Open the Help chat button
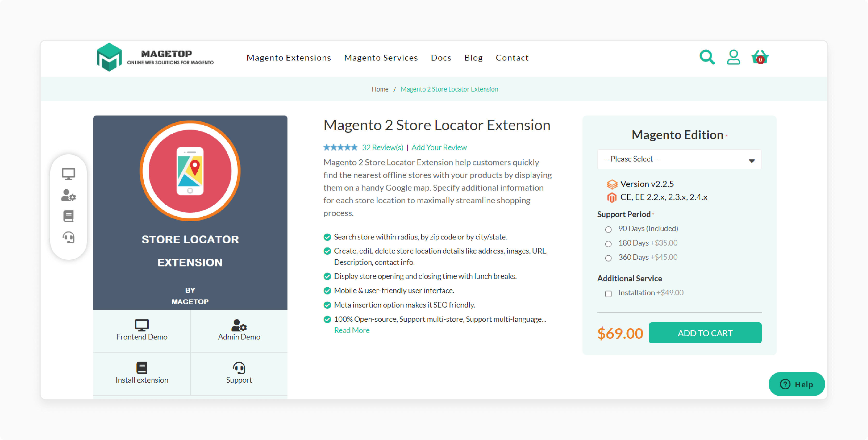The image size is (868, 440). 797,384
